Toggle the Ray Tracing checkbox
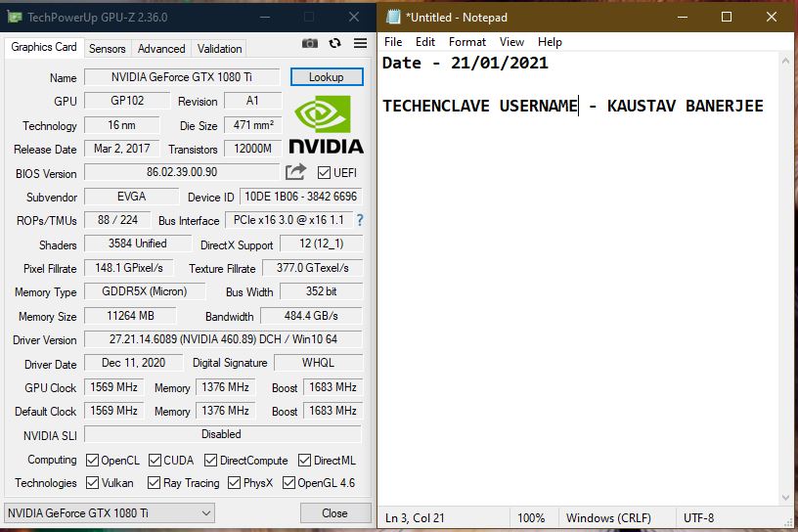 coord(155,483)
